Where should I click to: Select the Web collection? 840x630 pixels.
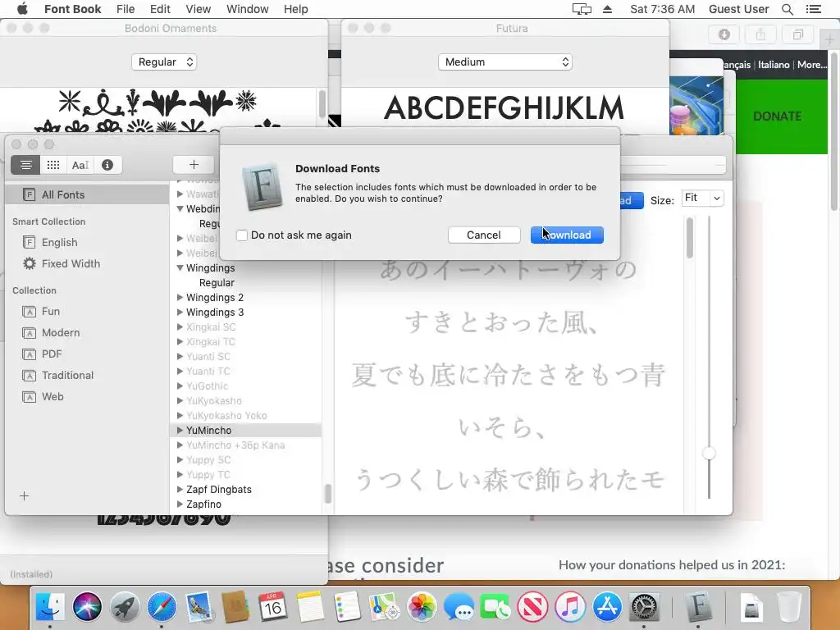(52, 396)
